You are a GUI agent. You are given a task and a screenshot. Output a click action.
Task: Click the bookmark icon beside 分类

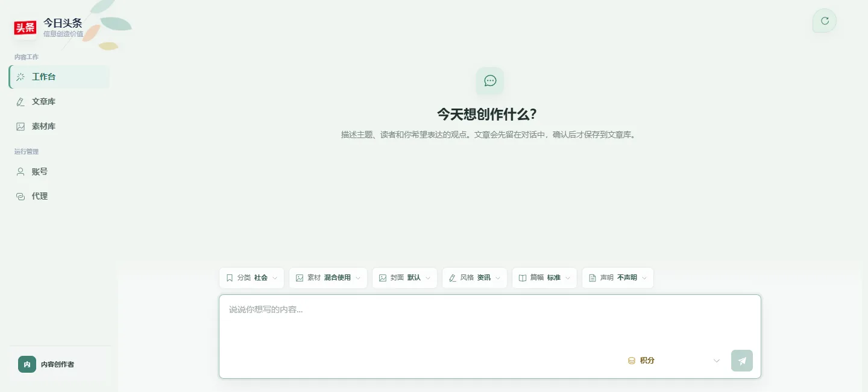pos(230,278)
